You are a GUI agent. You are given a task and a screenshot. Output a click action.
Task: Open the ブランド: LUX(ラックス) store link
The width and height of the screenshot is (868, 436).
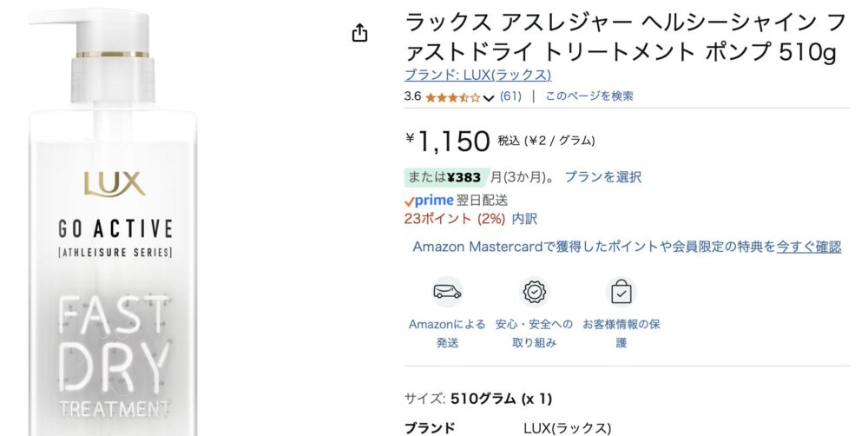[x=477, y=75]
